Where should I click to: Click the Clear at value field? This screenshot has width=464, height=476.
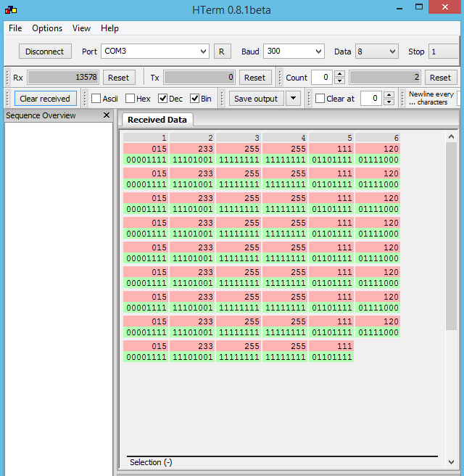click(371, 99)
